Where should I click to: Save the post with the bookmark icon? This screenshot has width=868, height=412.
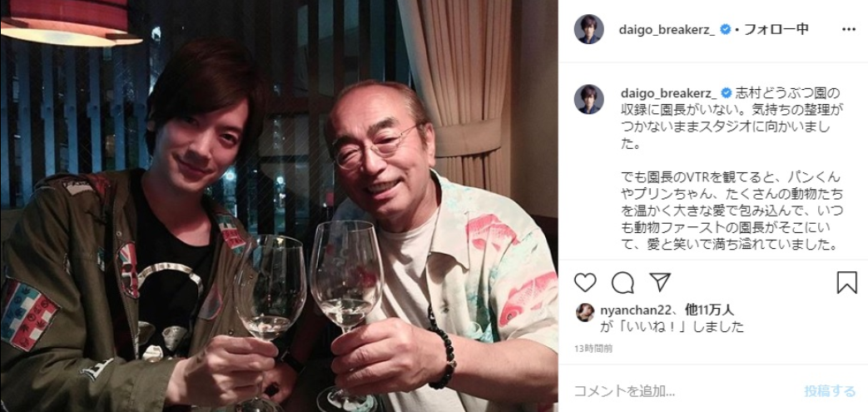(847, 282)
